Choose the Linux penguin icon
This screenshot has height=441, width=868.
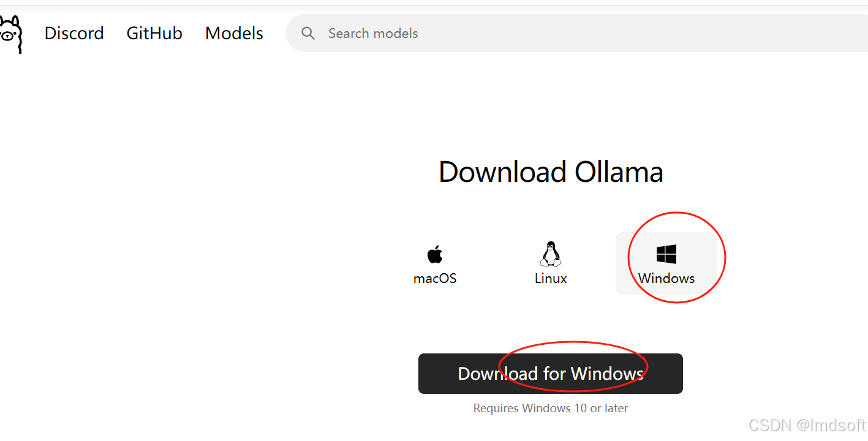point(551,254)
